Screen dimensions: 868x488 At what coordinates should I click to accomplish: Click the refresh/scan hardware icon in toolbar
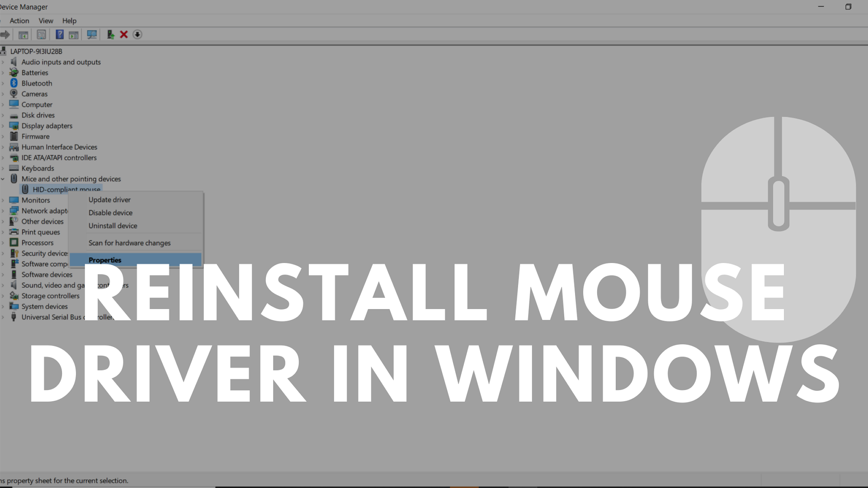[92, 34]
